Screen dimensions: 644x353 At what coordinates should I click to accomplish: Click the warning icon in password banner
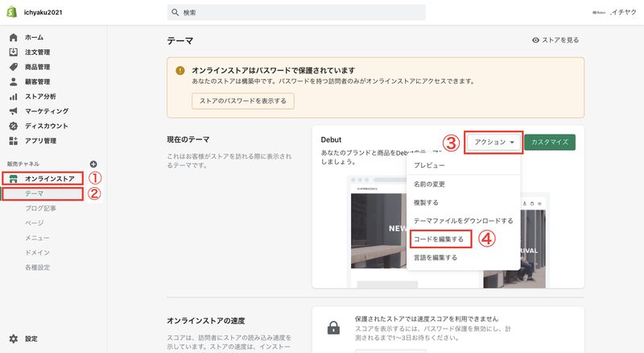pos(180,70)
